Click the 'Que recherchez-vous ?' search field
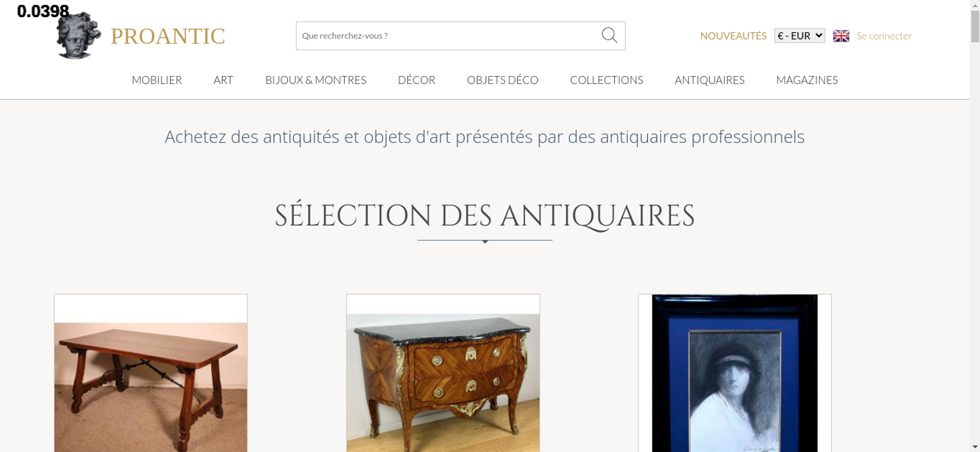Image resolution: width=980 pixels, height=452 pixels. coord(448,36)
